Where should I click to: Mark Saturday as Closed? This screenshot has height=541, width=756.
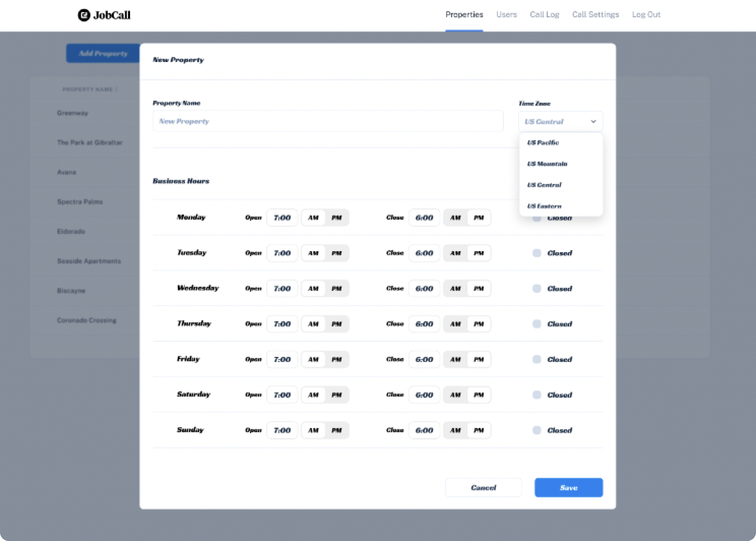pos(537,395)
